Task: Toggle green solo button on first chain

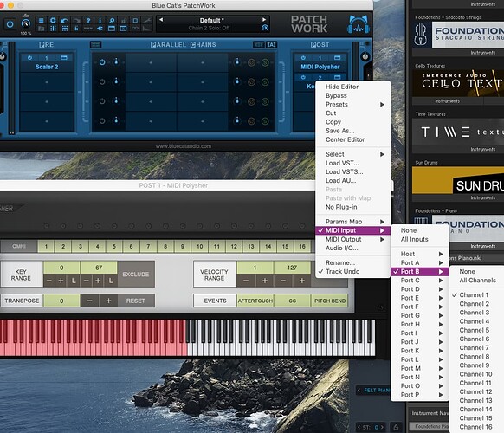Action: pos(265,62)
